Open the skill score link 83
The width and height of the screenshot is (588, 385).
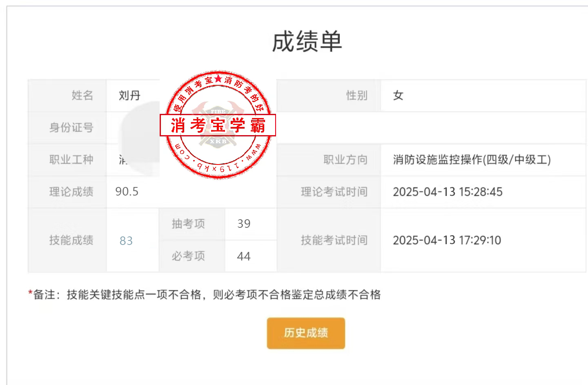point(126,241)
